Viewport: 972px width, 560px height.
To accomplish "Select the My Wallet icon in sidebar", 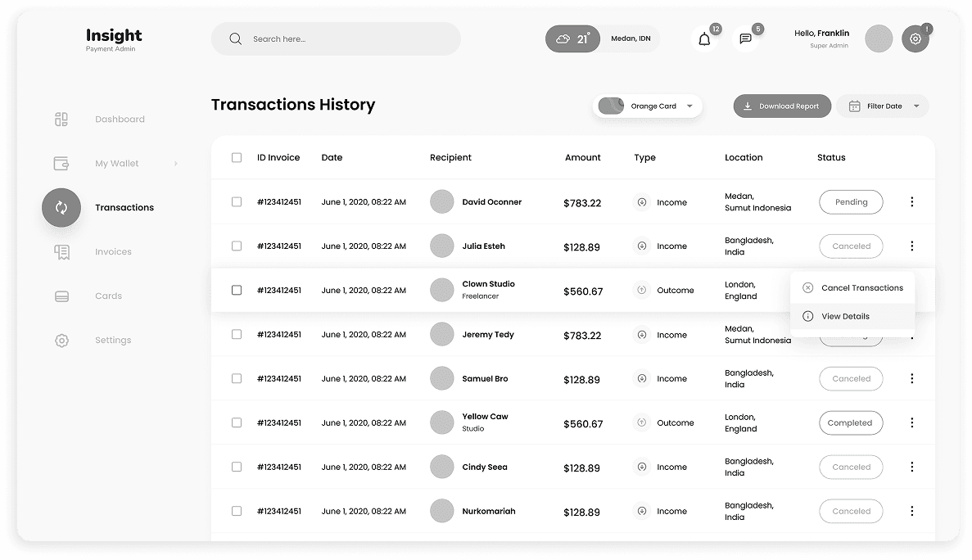I will pyautogui.click(x=61, y=163).
